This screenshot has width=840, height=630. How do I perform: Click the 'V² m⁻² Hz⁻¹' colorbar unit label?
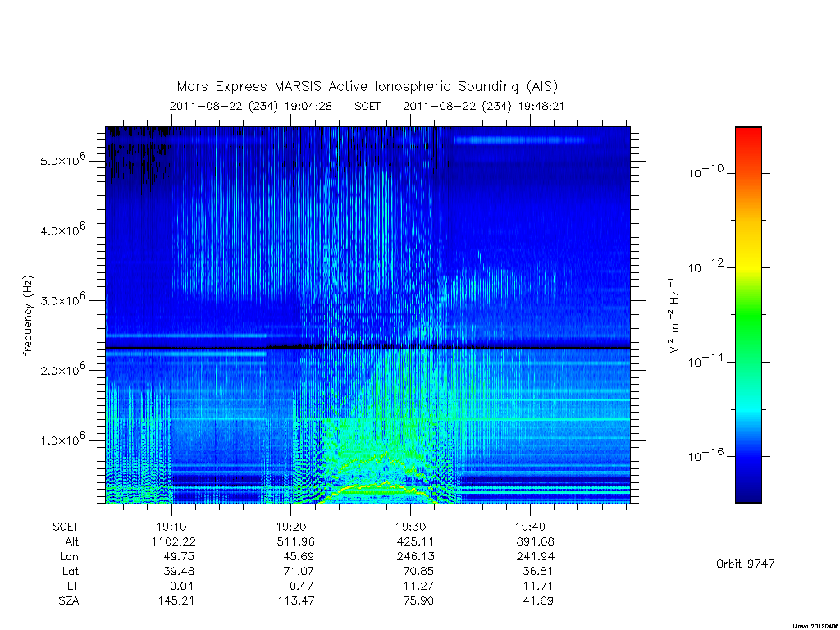pyautogui.click(x=673, y=316)
